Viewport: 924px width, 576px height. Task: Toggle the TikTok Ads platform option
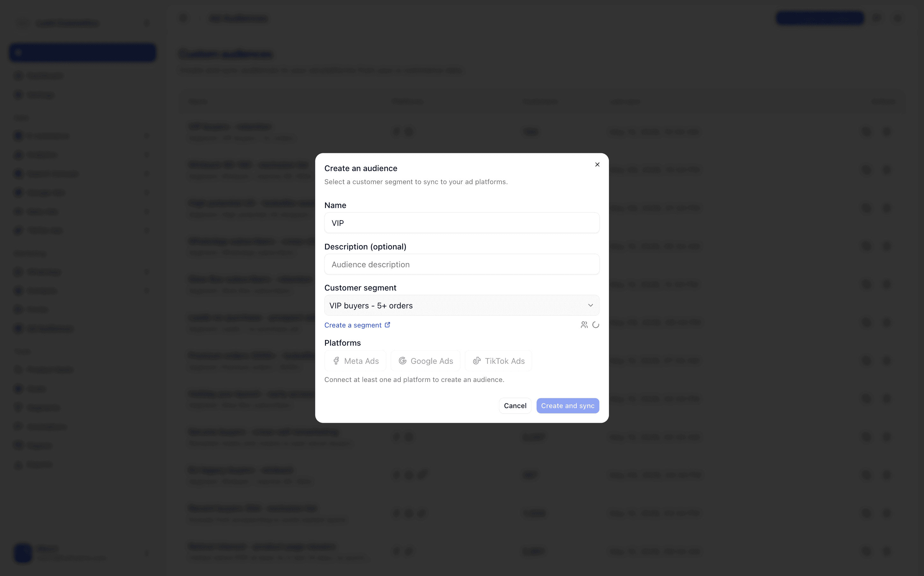point(498,361)
